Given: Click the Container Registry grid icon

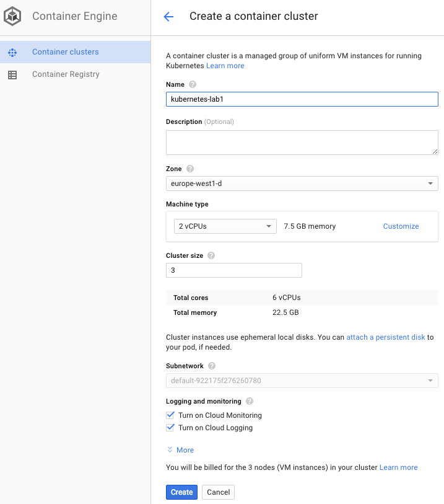Looking at the screenshot, I should coord(12,74).
